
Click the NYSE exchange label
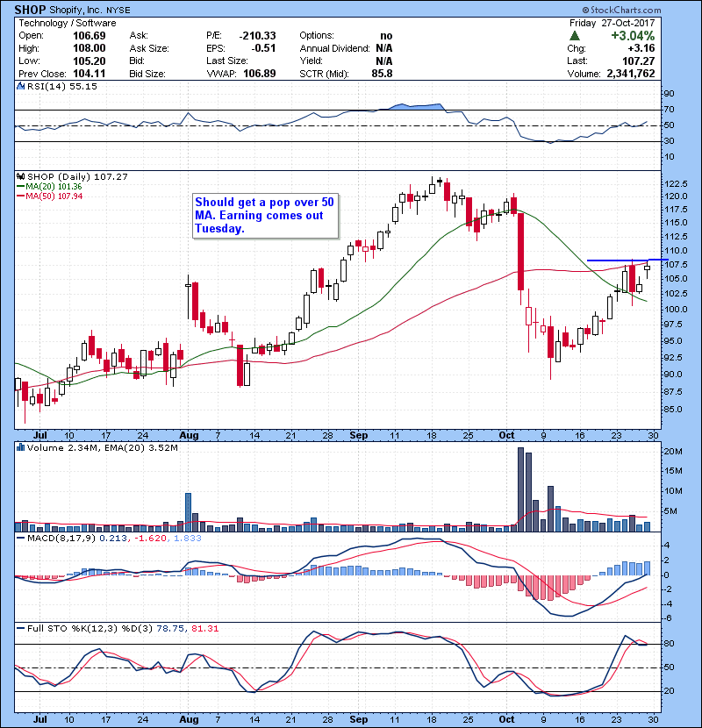tap(118, 11)
